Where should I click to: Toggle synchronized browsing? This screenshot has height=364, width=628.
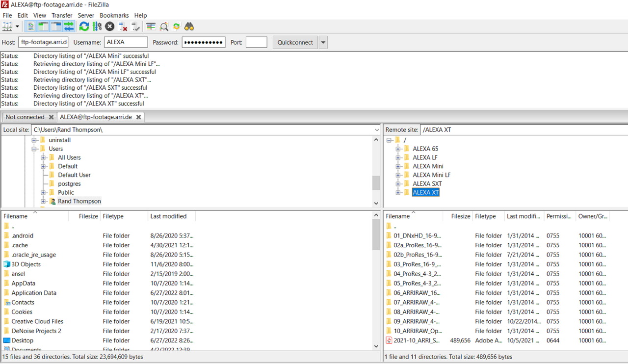[177, 26]
